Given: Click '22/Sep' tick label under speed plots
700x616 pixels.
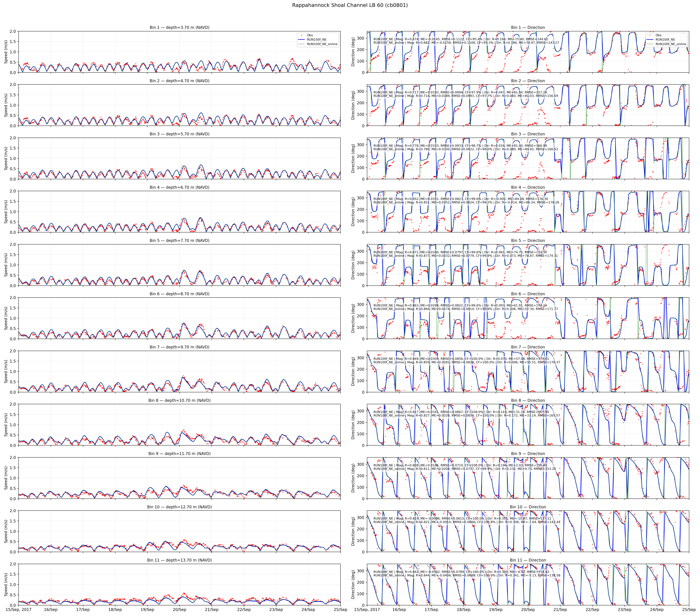Looking at the screenshot, I should tap(244, 610).
